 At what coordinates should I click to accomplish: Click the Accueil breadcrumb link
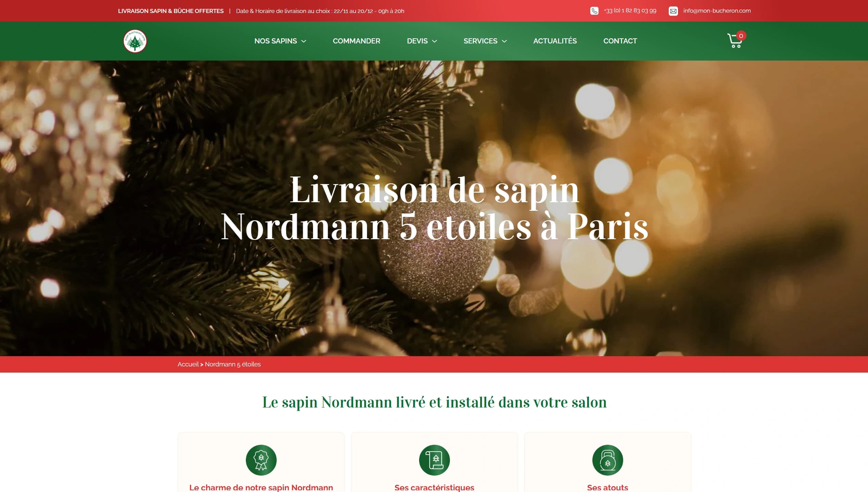[188, 364]
